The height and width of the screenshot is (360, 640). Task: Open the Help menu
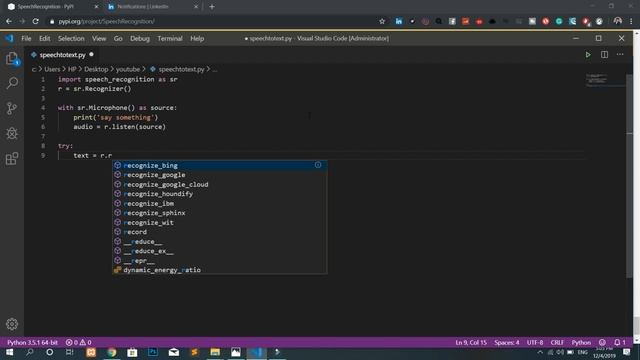(x=197, y=38)
